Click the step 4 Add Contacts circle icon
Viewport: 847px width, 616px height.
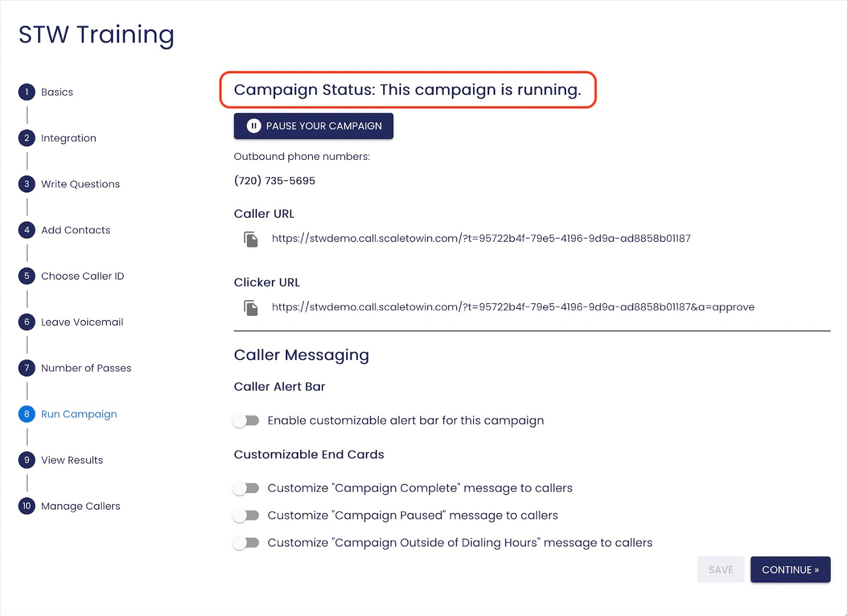point(26,230)
